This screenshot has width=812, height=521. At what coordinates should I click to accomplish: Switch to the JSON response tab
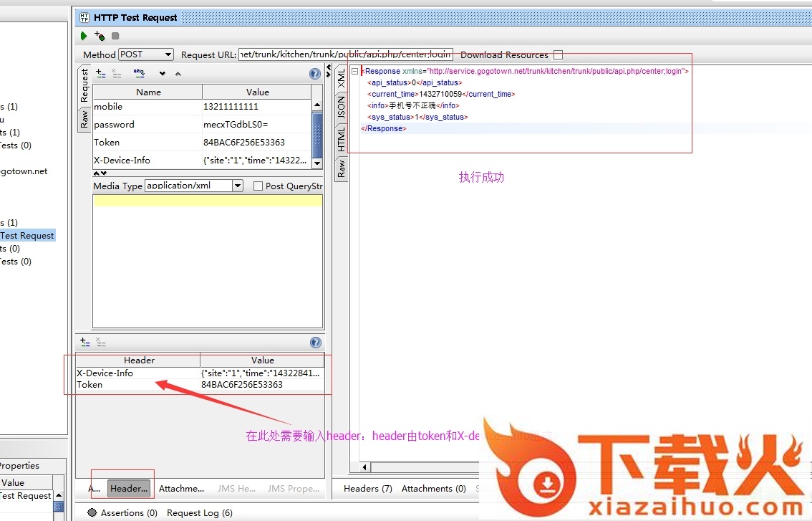[x=342, y=107]
